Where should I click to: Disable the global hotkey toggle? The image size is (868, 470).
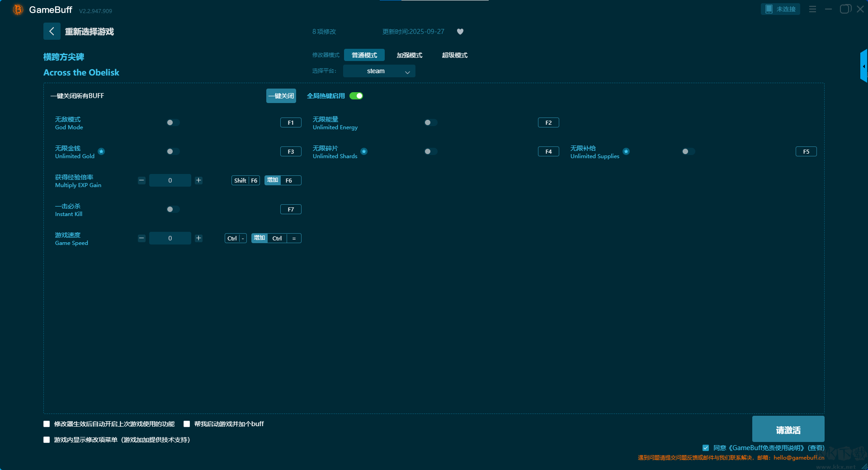(356, 96)
